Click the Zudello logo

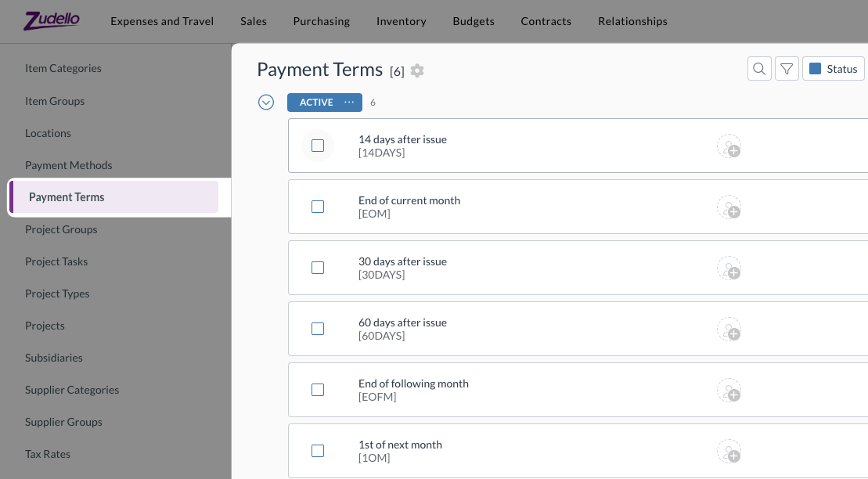52,20
